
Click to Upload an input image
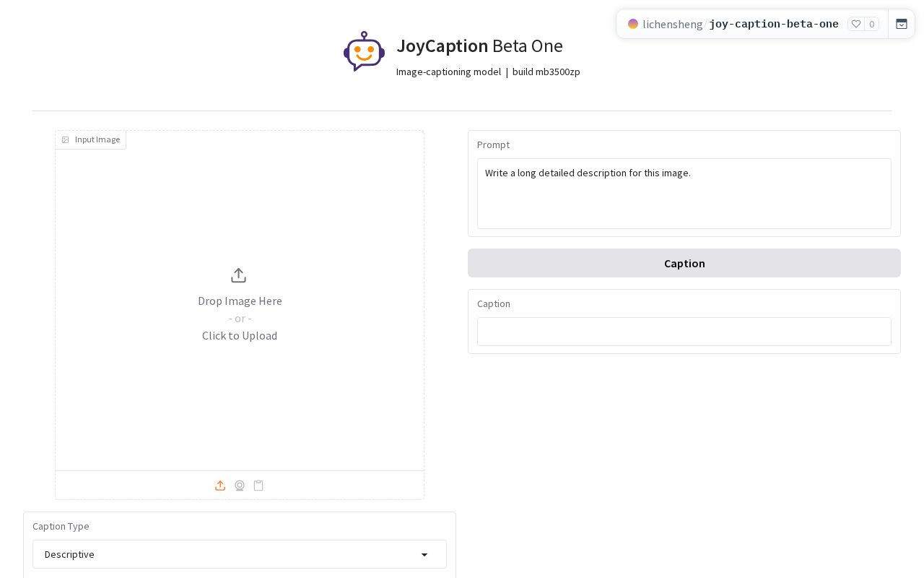tap(240, 335)
